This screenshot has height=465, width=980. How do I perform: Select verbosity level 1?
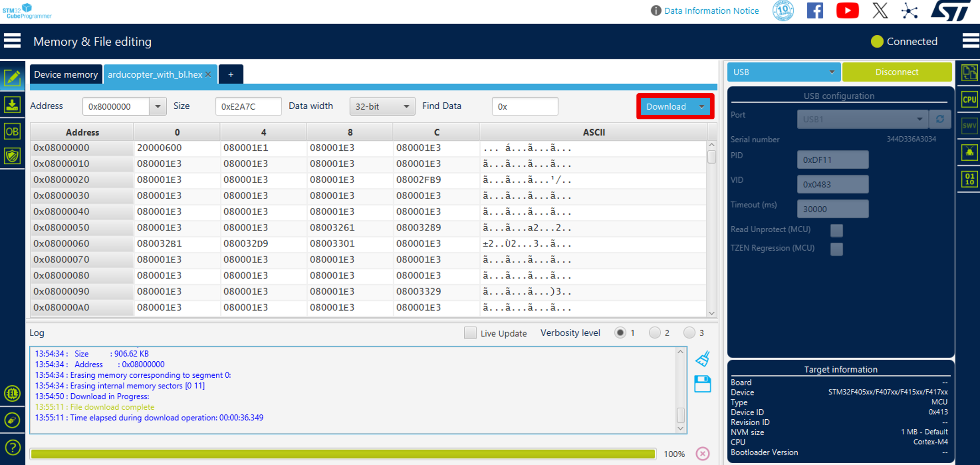620,333
